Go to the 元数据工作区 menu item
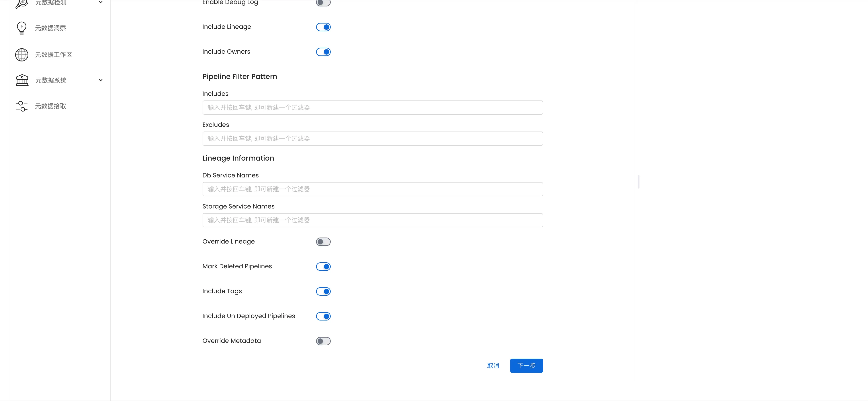The image size is (868, 401). [54, 55]
